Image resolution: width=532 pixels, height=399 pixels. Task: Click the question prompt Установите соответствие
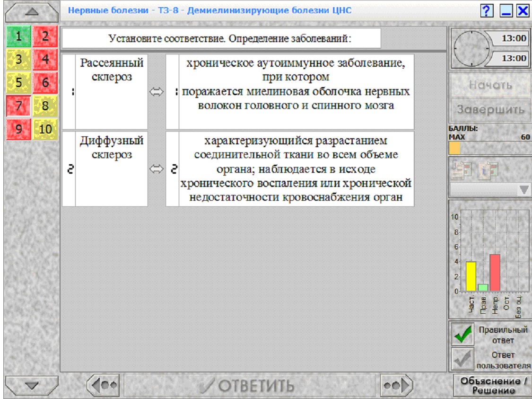coord(222,38)
